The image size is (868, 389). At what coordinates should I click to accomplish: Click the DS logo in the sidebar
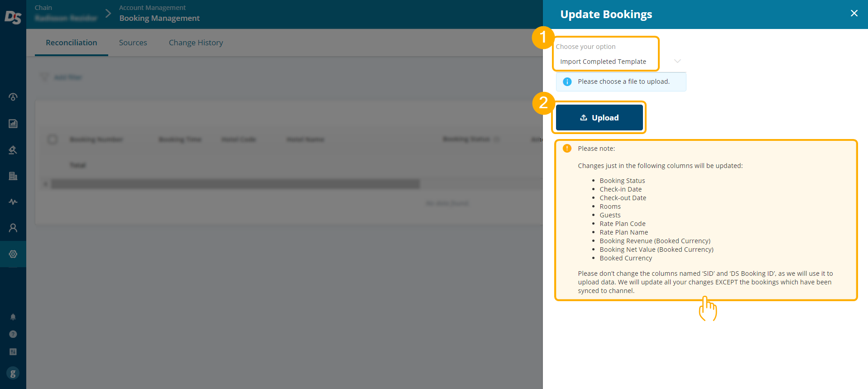[13, 17]
